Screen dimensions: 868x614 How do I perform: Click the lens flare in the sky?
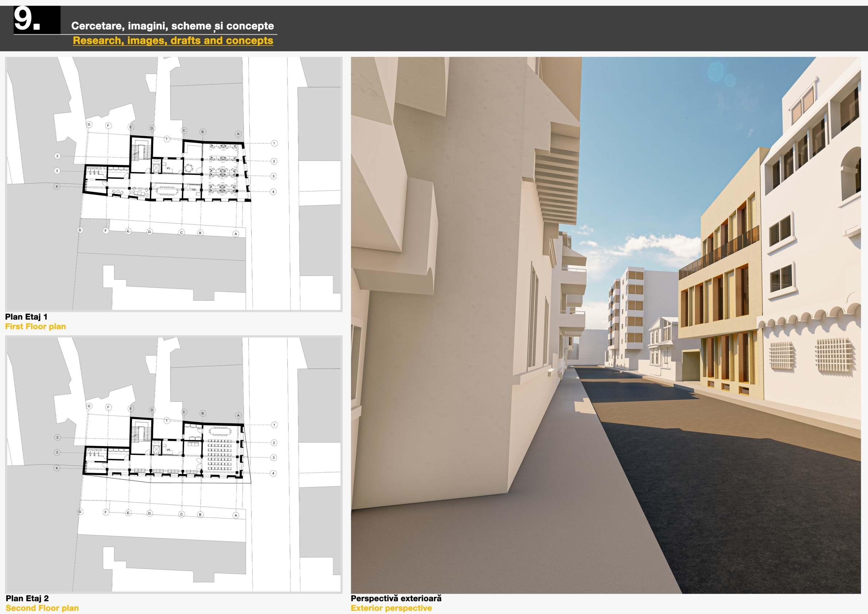coord(716,72)
